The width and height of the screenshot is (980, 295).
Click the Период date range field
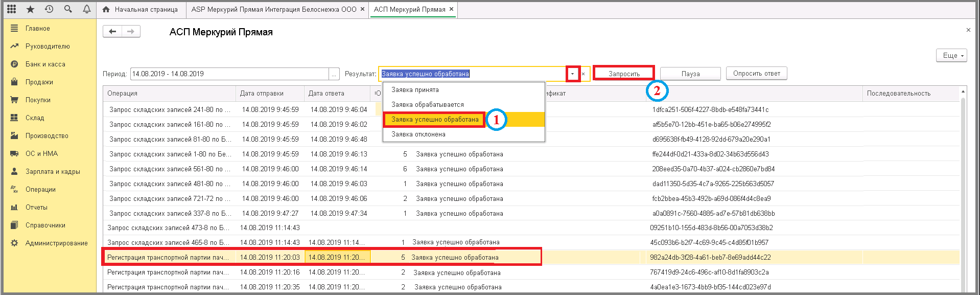pos(229,74)
